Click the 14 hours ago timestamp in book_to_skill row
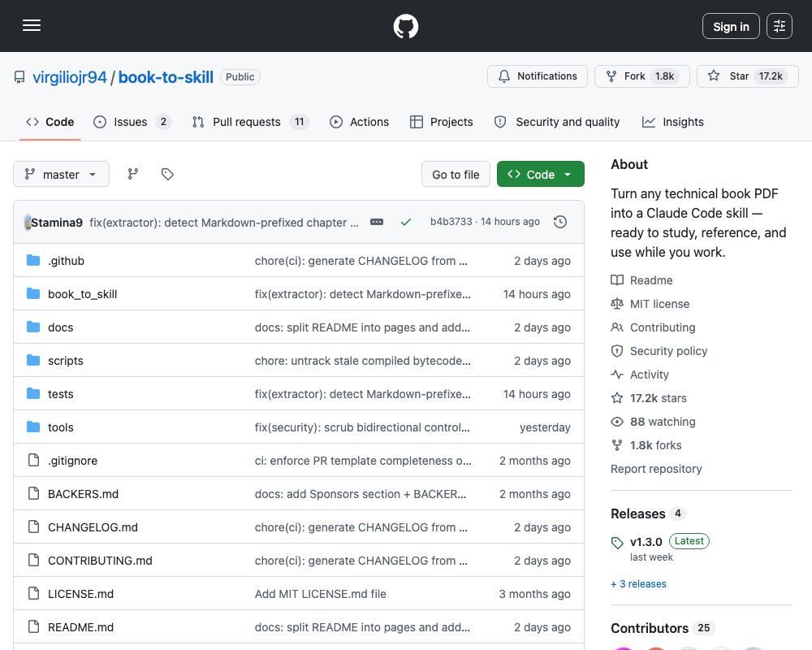This screenshot has height=650, width=812. coord(537,294)
